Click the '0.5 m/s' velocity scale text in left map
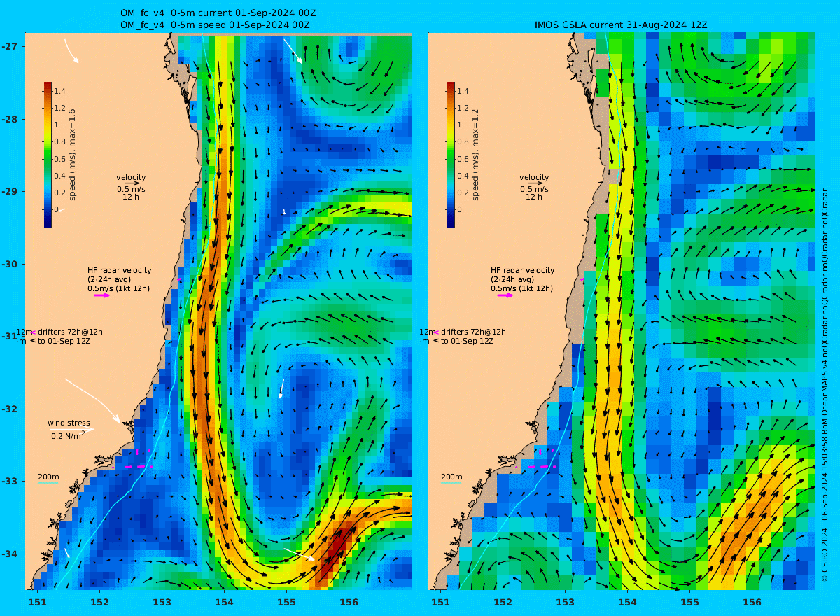The image size is (840, 616). tap(131, 189)
